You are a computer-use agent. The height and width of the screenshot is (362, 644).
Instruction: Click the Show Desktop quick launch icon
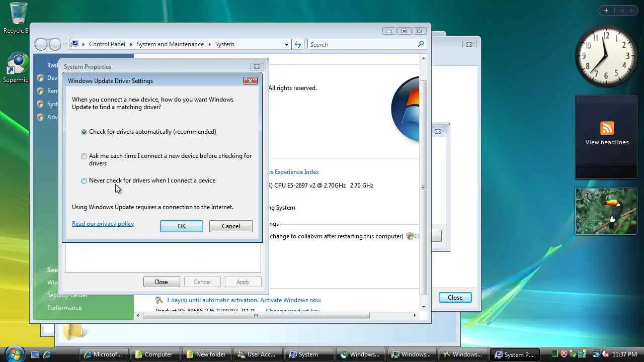click(x=35, y=354)
